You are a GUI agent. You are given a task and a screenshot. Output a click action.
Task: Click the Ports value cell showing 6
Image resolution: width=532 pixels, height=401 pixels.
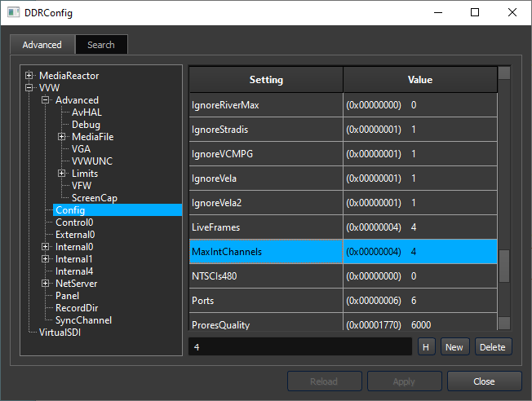[420, 300]
